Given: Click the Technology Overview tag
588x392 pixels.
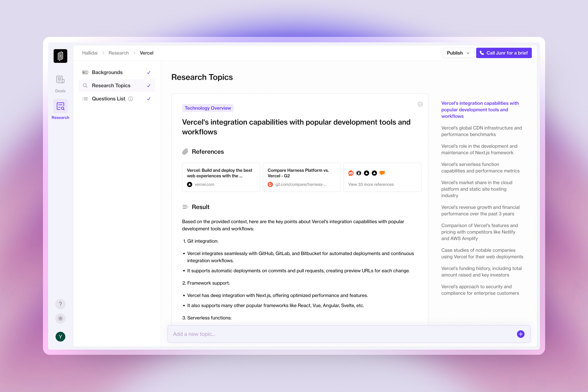Looking at the screenshot, I should 208,108.
